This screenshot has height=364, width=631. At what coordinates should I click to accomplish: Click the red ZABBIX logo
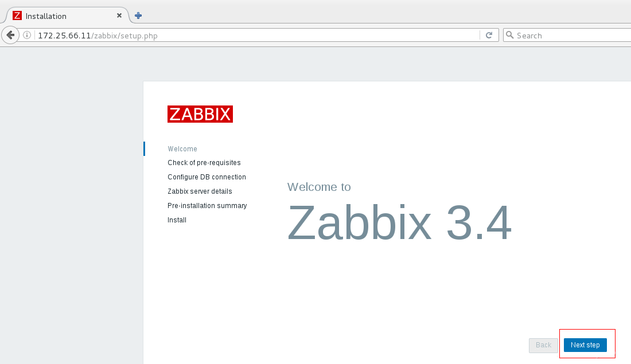200,114
